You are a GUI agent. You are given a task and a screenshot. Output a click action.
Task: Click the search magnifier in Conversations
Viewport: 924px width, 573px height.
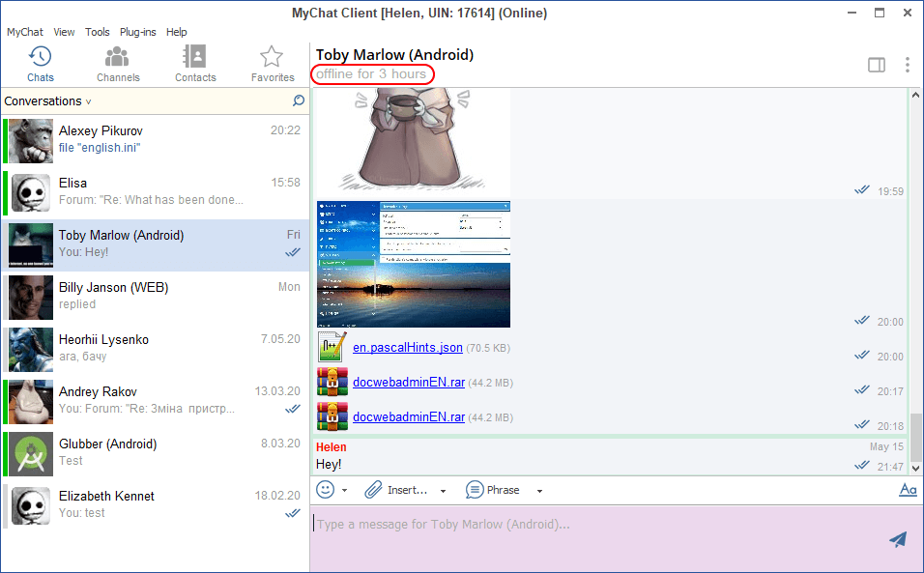click(x=299, y=100)
